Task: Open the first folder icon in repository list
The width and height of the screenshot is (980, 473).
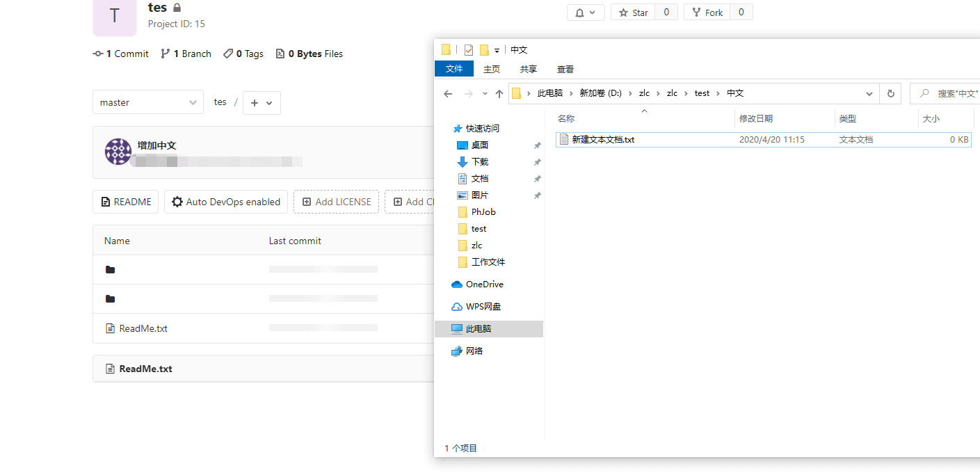Action: [x=110, y=270]
